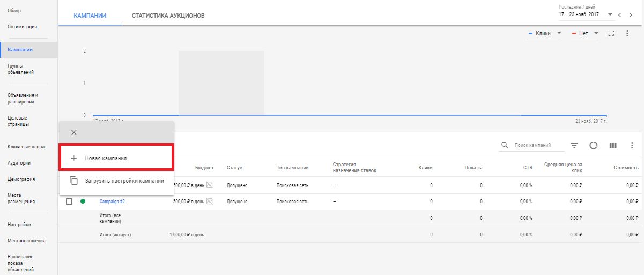
Task: Open the table's three-dot more menu
Action: pyautogui.click(x=632, y=145)
